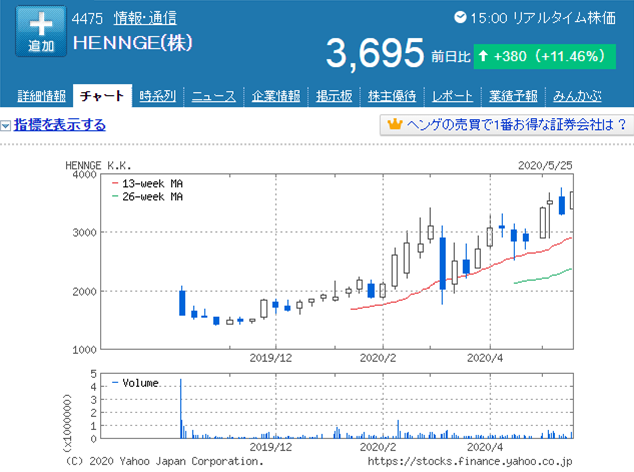Click the crown icon in the broker banner
Viewport: 634px width, 472px height.
(395, 124)
